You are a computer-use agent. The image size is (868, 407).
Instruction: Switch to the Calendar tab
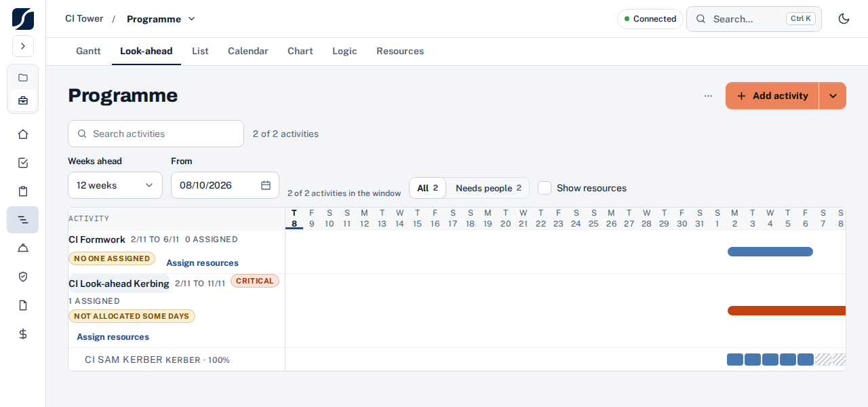coord(248,51)
